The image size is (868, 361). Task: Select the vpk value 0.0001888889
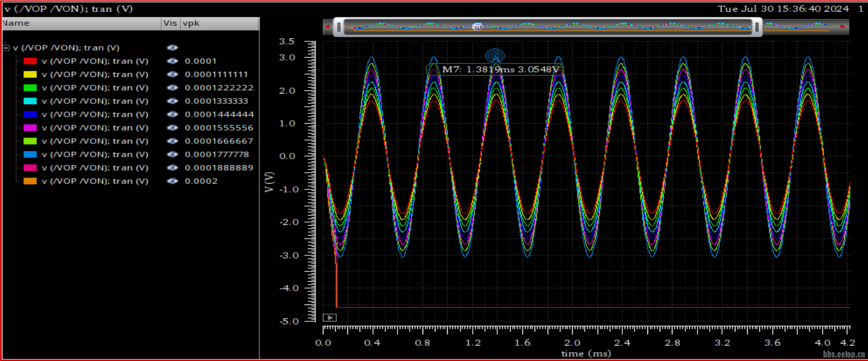(x=219, y=168)
